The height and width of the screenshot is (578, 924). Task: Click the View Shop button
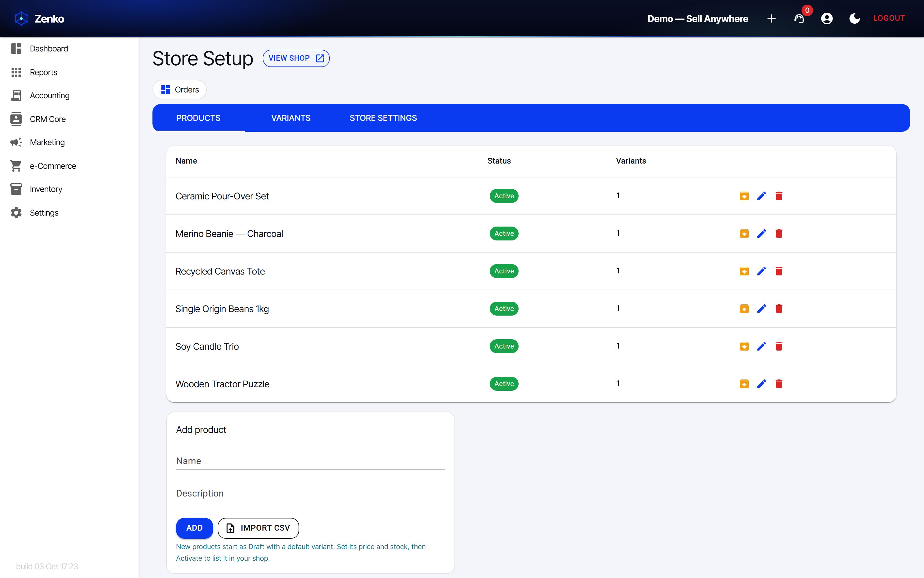click(296, 58)
